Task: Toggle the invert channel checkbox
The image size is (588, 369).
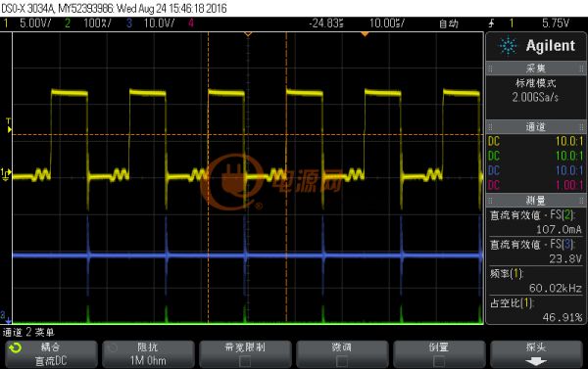Action: (439, 361)
